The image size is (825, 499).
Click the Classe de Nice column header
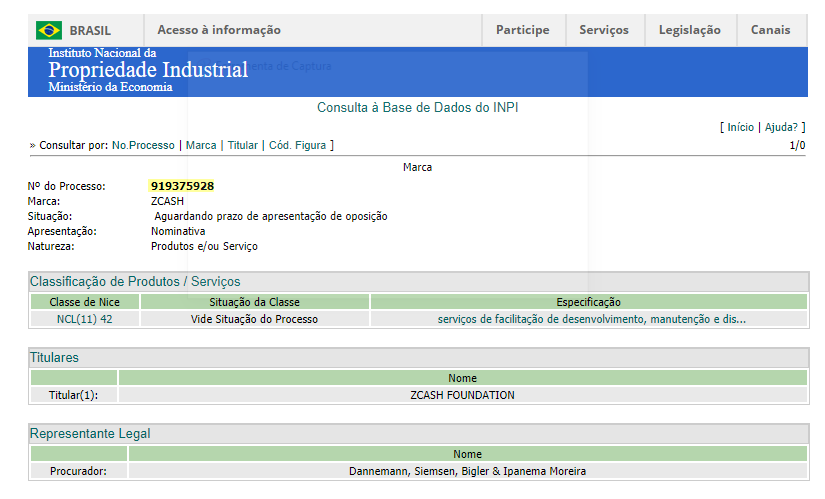[x=84, y=302]
